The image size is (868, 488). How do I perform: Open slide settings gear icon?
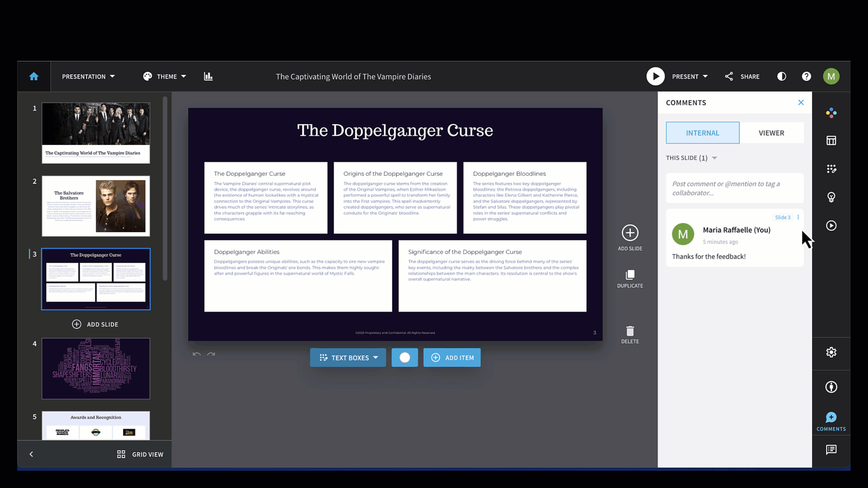[x=831, y=352]
